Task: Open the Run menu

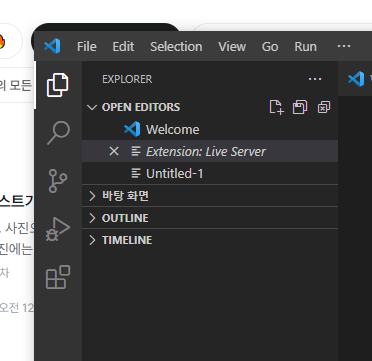Action: point(305,46)
